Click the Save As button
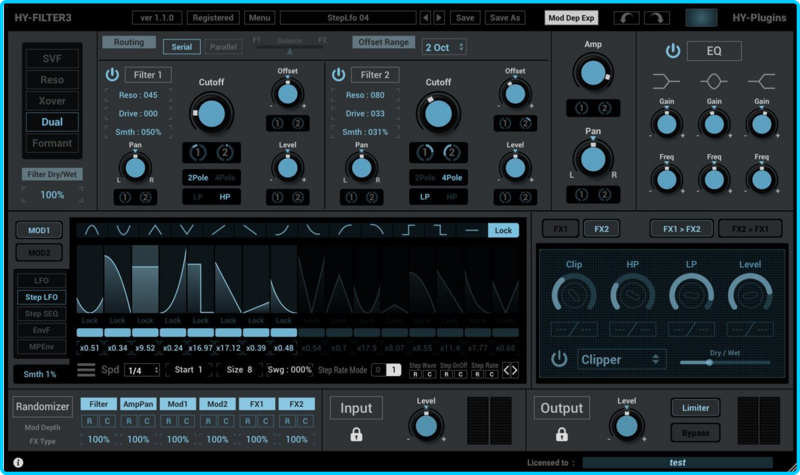This screenshot has width=800, height=475. coord(505,18)
